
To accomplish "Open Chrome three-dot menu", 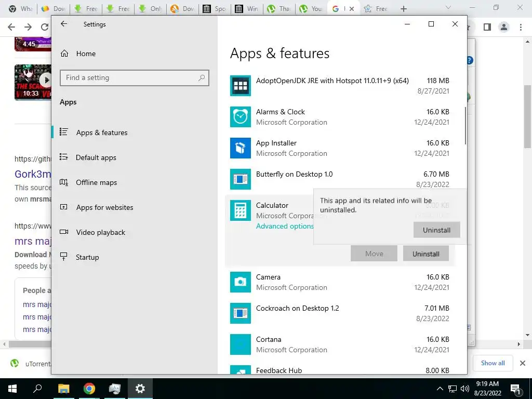I will [521, 27].
